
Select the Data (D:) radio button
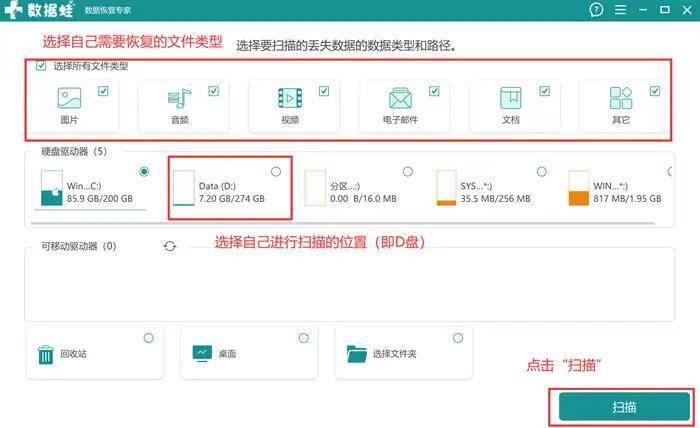tap(276, 171)
